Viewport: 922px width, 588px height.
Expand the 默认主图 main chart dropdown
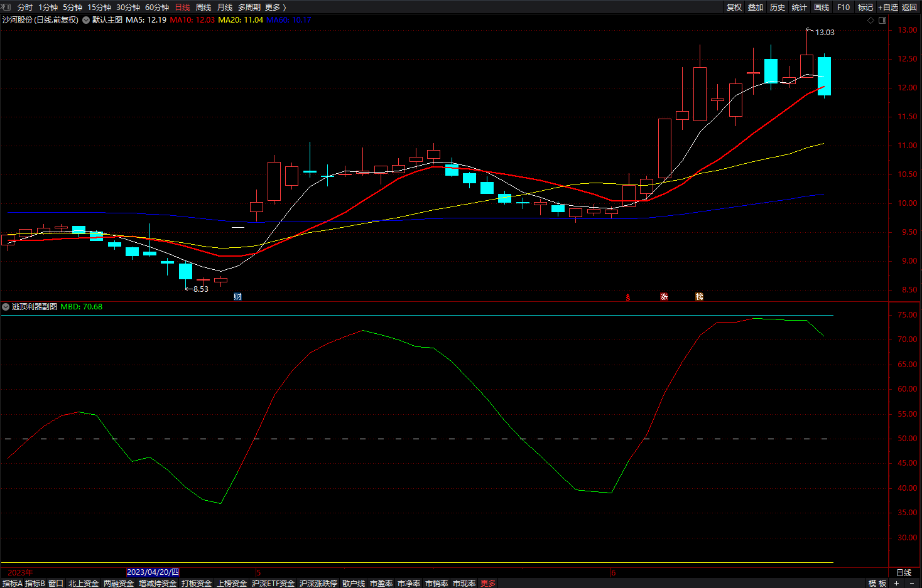click(86, 20)
